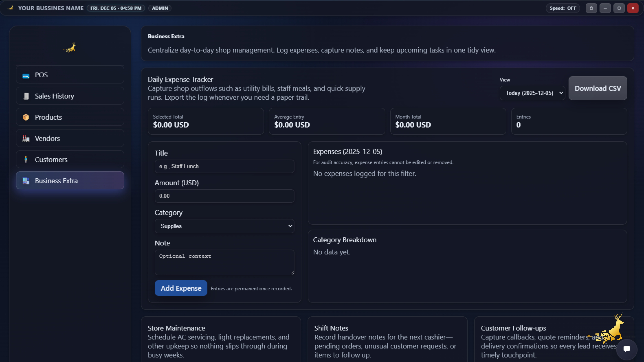This screenshot has height=362, width=644.
Task: Focus the Amount (USD) field
Action: [x=224, y=196]
